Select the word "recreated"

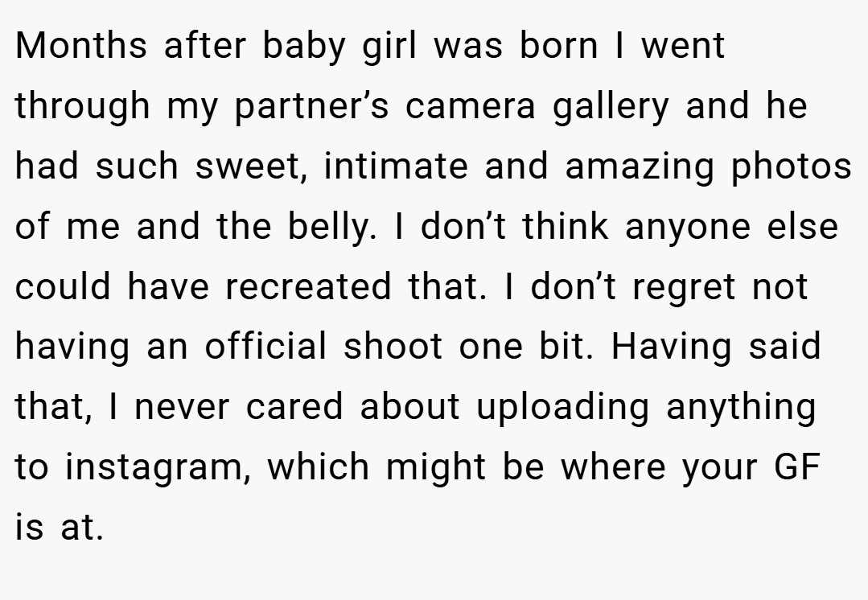pos(308,286)
